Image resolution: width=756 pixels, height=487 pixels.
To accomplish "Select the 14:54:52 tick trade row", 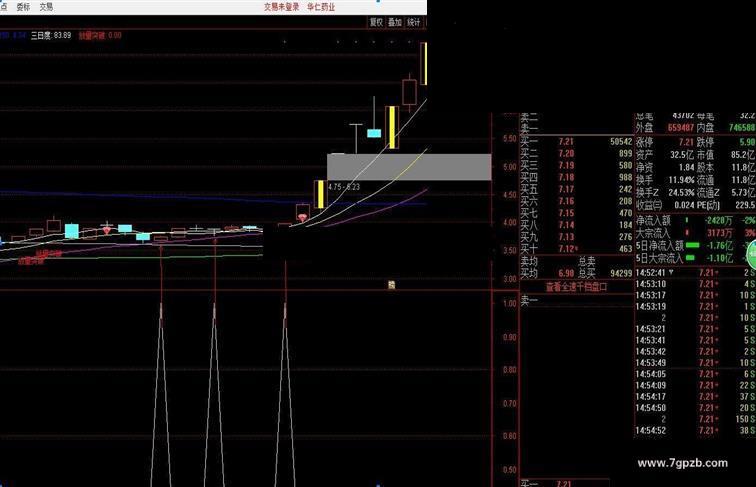I will (x=695, y=431).
